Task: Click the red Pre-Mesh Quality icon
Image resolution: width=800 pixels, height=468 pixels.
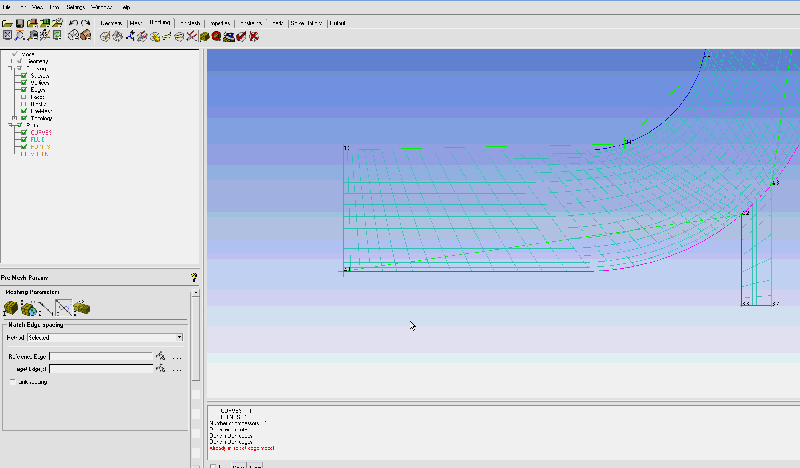Action: [216, 36]
